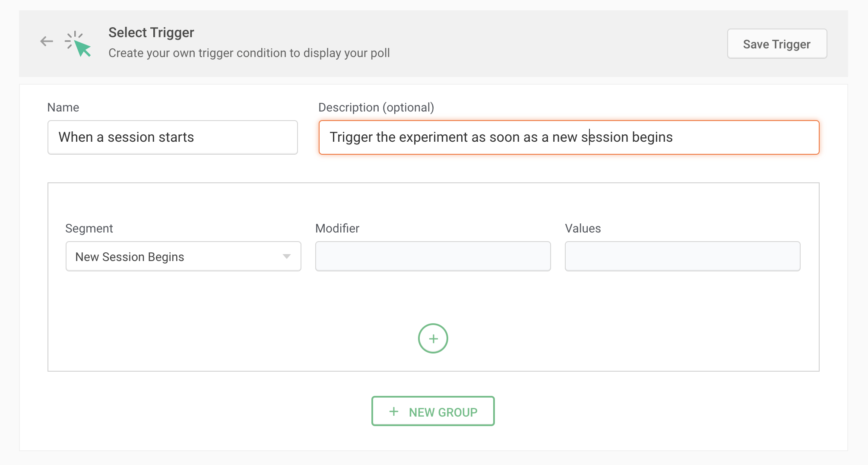Click the 'Description (optional)' label
The width and height of the screenshot is (868, 465).
(376, 108)
